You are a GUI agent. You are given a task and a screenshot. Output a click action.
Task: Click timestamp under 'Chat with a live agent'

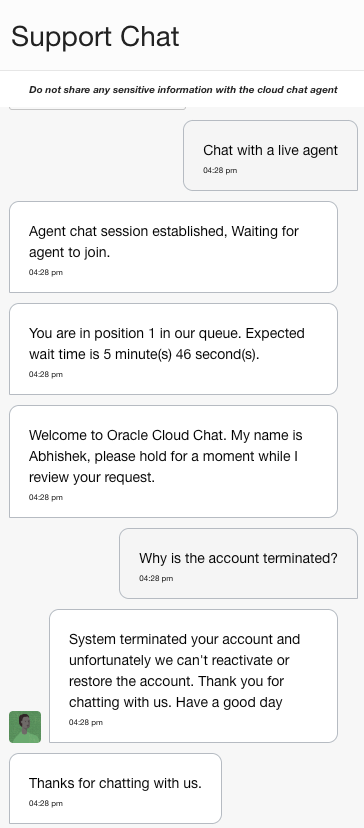[220, 171]
